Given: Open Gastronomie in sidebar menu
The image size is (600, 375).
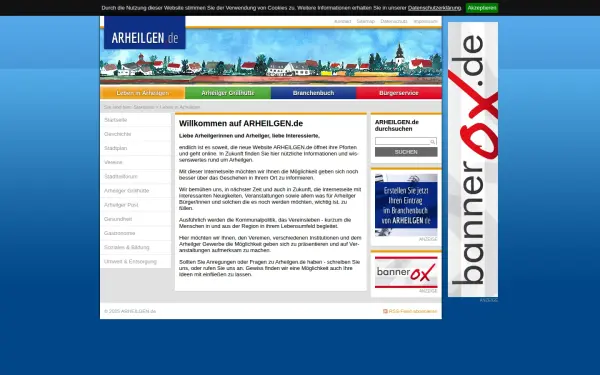Looking at the screenshot, I should pyautogui.click(x=135, y=233).
